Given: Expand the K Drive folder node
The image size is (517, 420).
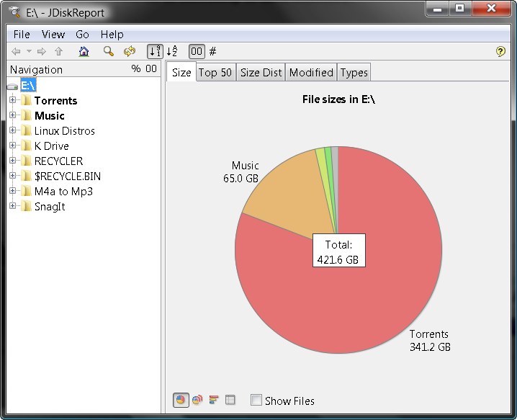Looking at the screenshot, I should click(12, 146).
